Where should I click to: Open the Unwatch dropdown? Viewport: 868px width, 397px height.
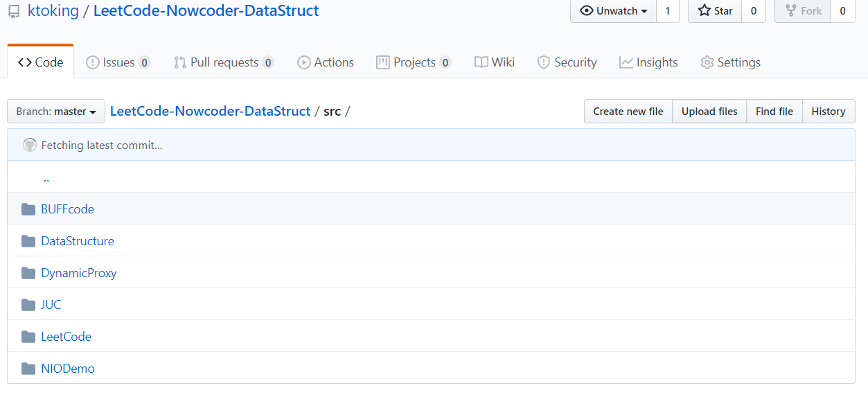[x=613, y=11]
